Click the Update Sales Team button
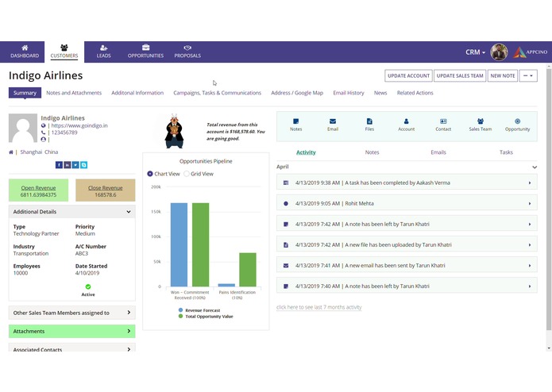Image resolution: width=552 pixels, height=392 pixels. [x=460, y=75]
